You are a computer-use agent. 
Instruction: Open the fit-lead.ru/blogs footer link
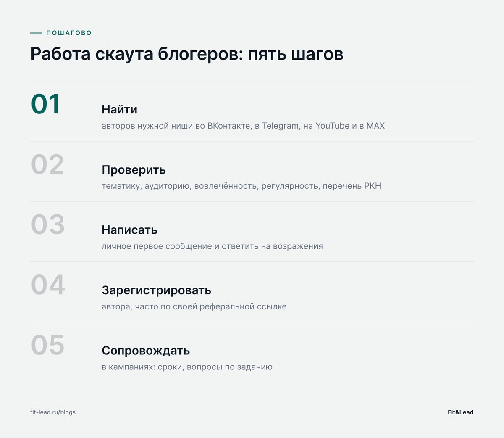(53, 412)
